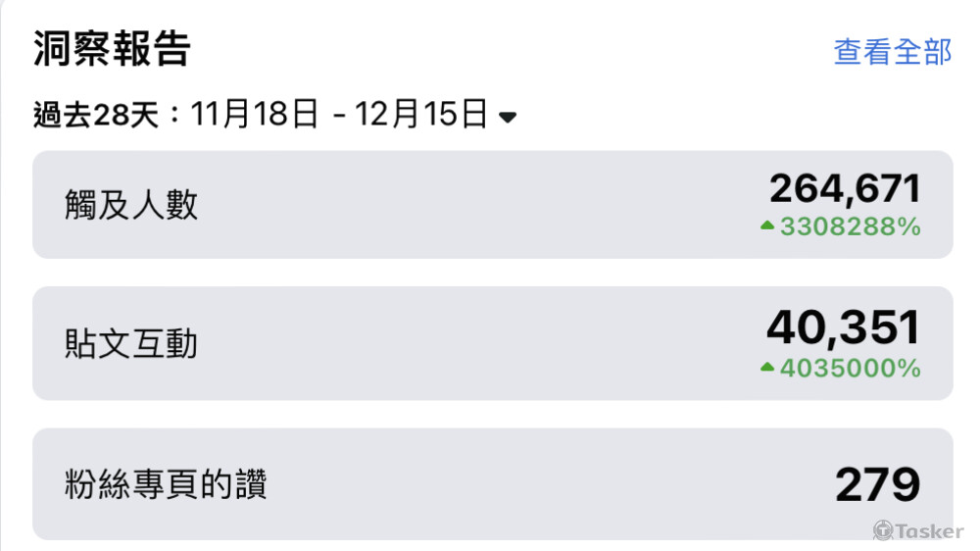Select the 11月18日 start date text

255,116
